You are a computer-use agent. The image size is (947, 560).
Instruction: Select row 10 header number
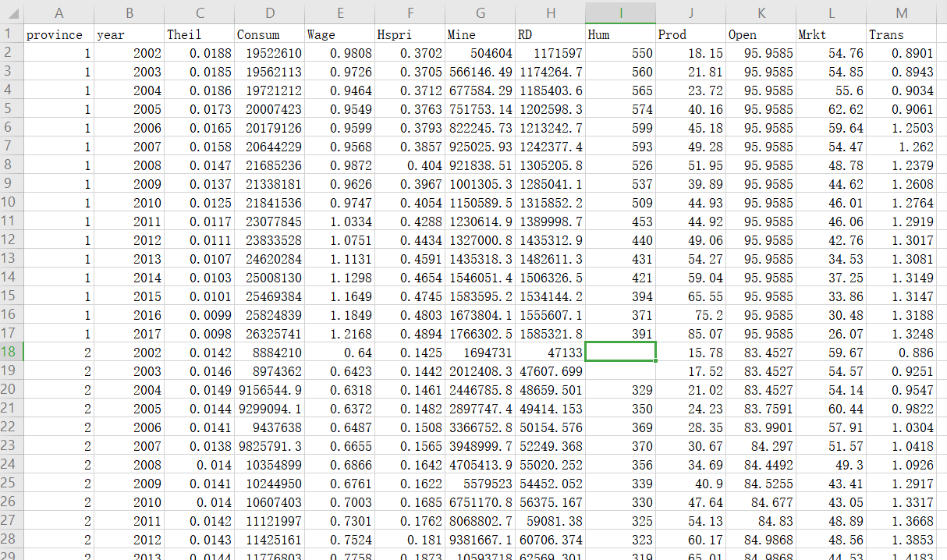(12, 203)
